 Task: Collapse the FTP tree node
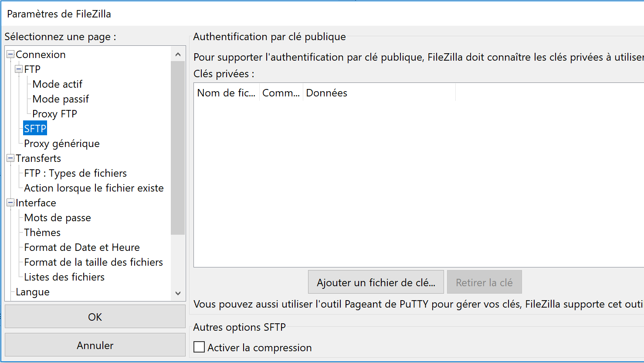coord(19,69)
